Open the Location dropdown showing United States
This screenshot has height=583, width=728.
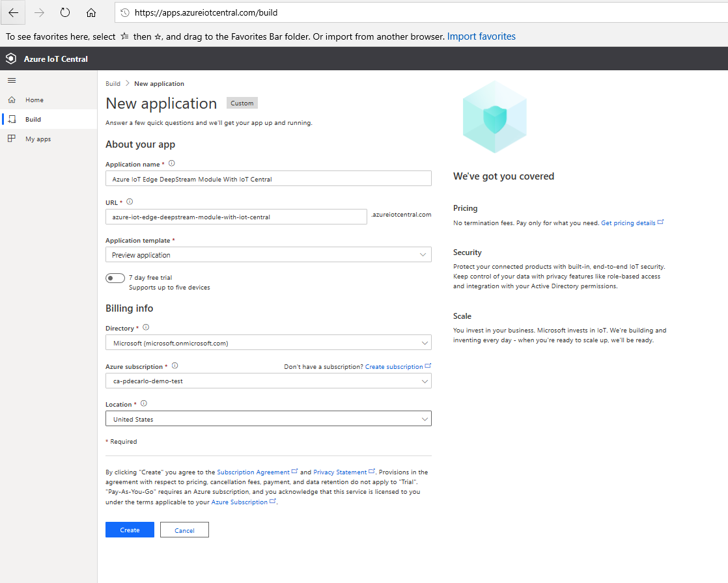coord(268,419)
